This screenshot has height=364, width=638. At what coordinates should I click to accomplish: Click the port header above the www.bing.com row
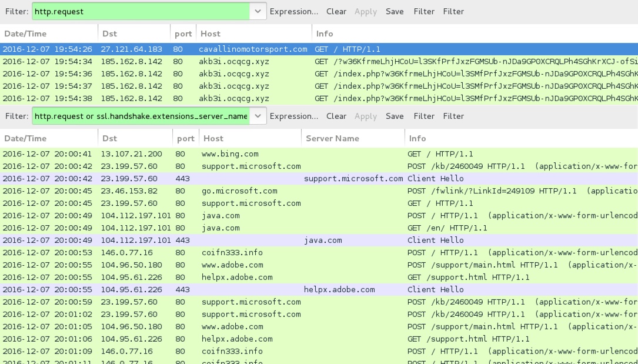pos(186,138)
